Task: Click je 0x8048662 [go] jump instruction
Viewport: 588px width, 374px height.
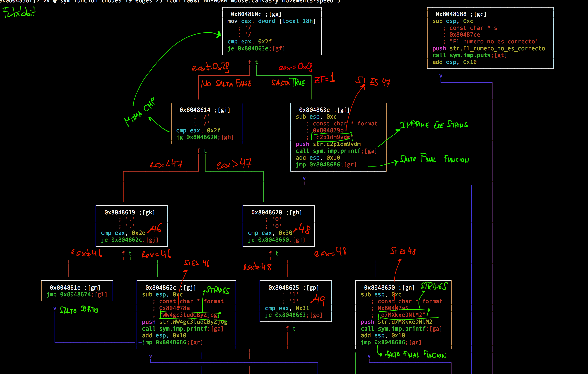Action: point(294,315)
